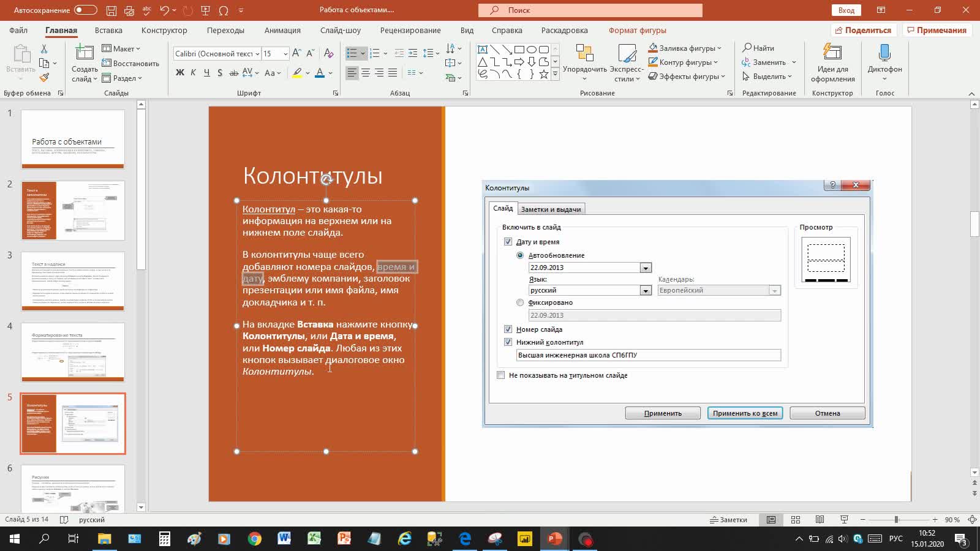980x551 pixels.
Task: Switch to slide sorter view in status bar
Action: pos(796,520)
